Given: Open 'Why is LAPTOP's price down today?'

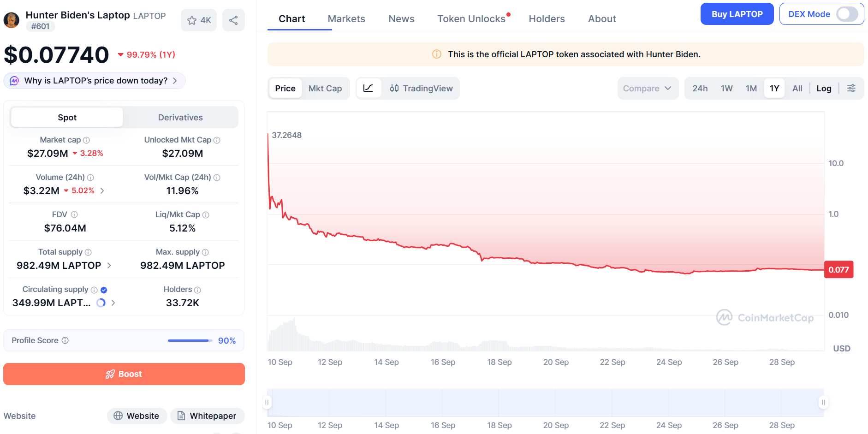Looking at the screenshot, I should pyautogui.click(x=95, y=81).
